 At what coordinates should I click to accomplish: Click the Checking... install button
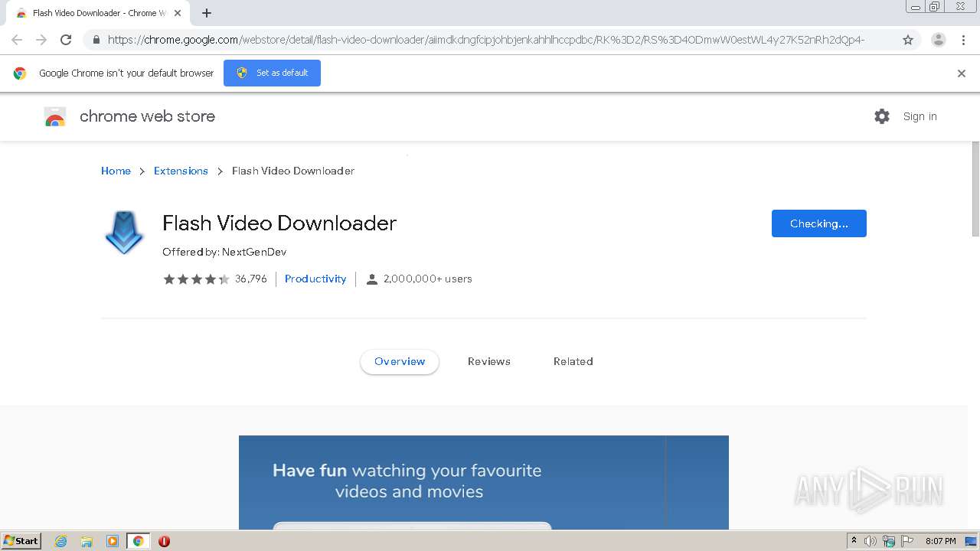click(819, 223)
